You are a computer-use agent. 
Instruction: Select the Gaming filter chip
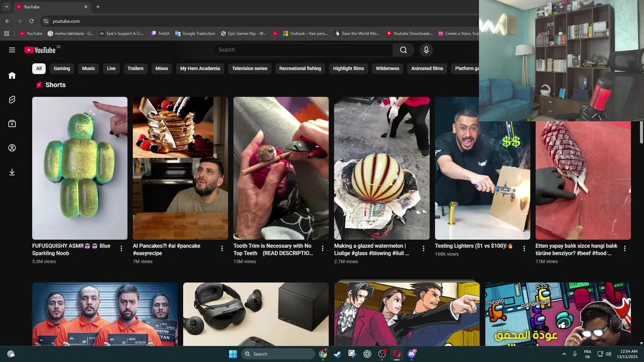point(62,68)
